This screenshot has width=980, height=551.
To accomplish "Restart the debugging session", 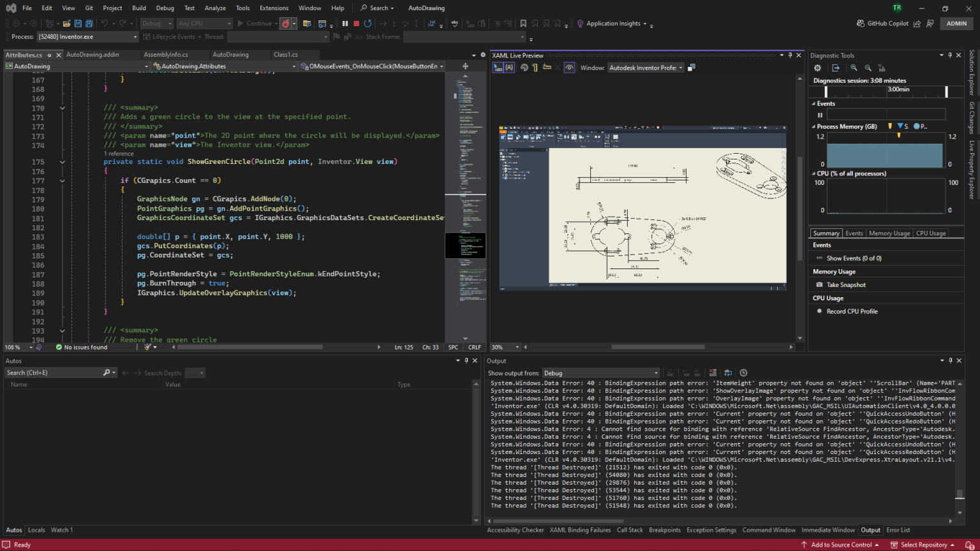I will pyautogui.click(x=367, y=24).
